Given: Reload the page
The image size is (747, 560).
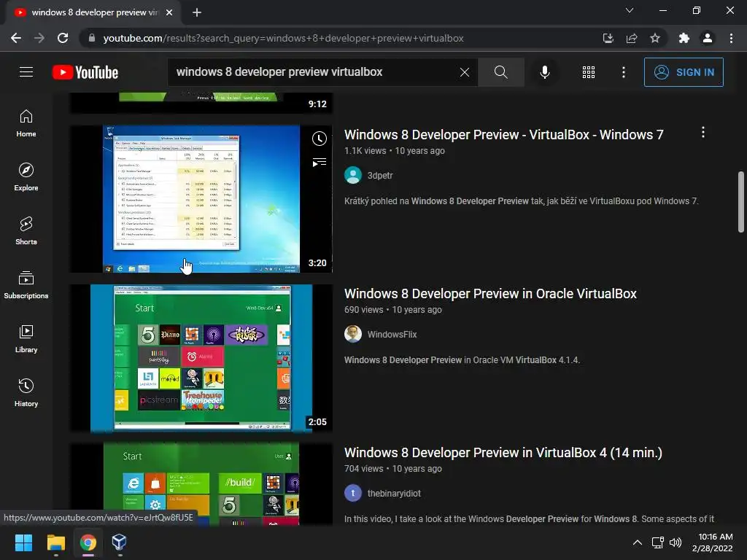Looking at the screenshot, I should pos(63,38).
